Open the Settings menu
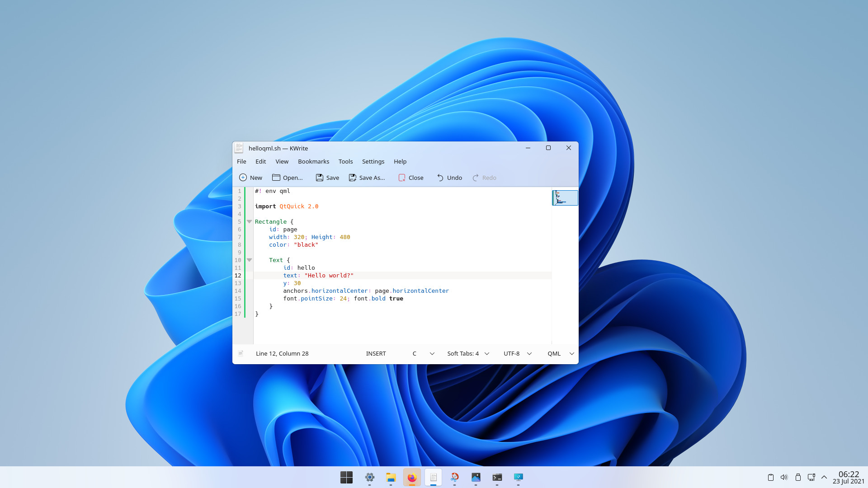This screenshot has height=488, width=868. [x=373, y=161]
